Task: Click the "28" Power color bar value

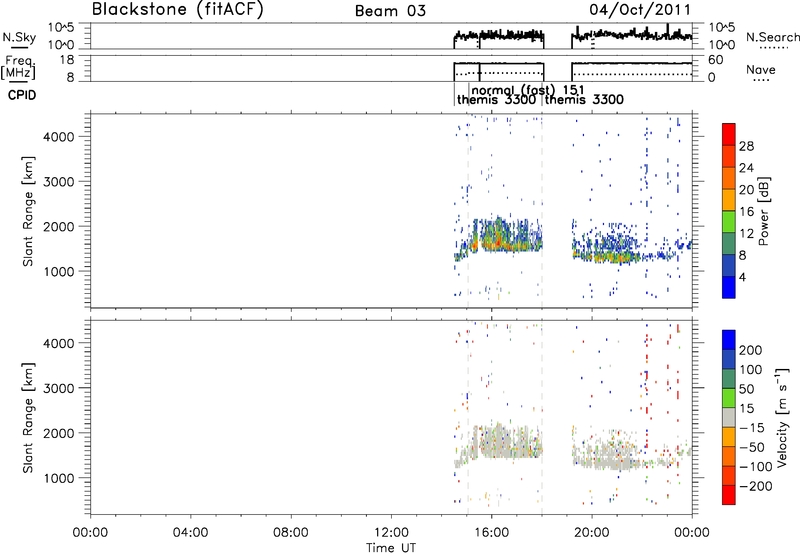Action: pyautogui.click(x=746, y=146)
